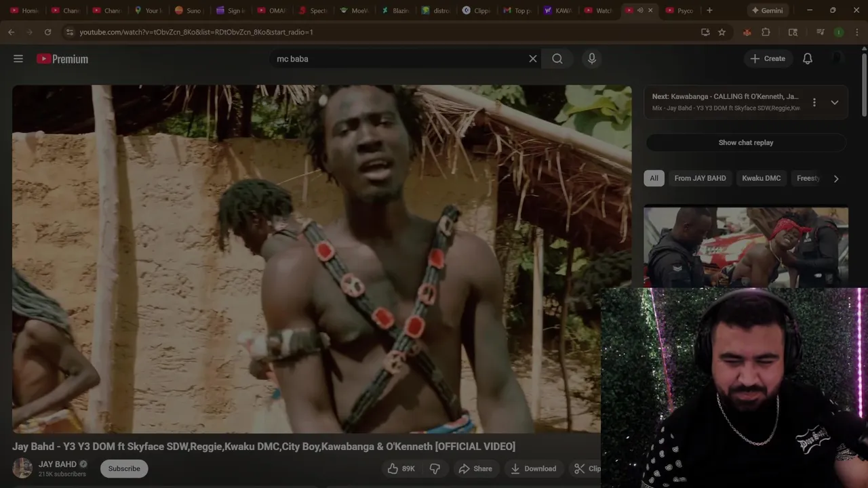The width and height of the screenshot is (868, 488).
Task: Switch to the Spectr tab
Action: coord(312,10)
